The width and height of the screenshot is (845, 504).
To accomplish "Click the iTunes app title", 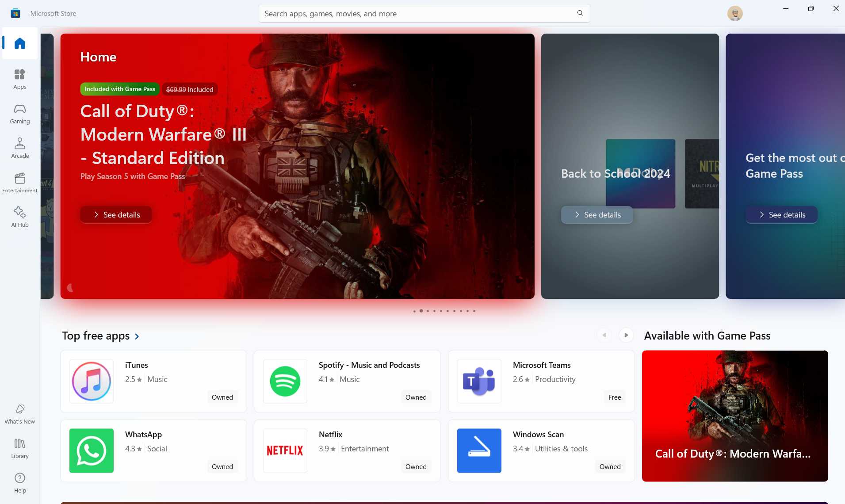I will (x=136, y=365).
